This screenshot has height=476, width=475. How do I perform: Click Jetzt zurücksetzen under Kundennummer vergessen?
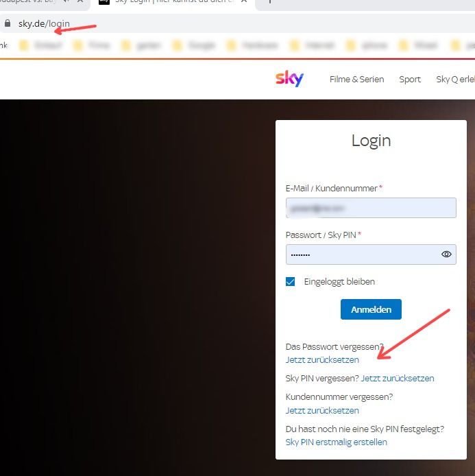coord(322,410)
